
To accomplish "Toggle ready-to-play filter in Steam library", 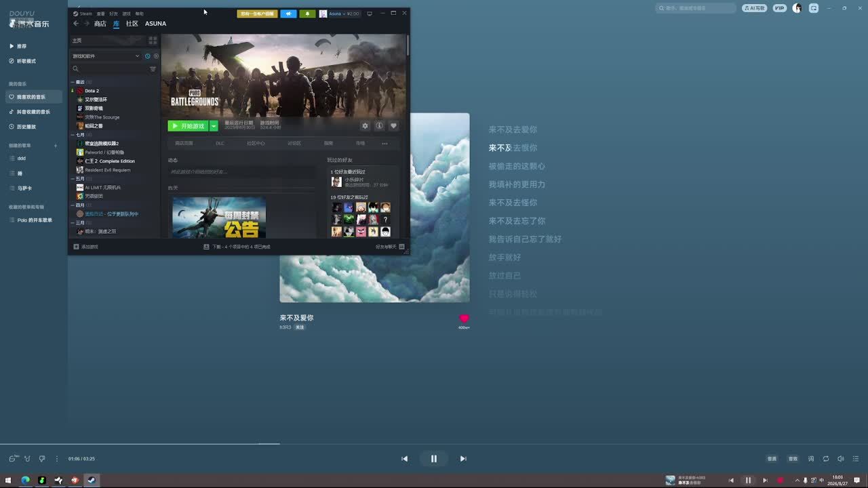I will pyautogui.click(x=156, y=56).
